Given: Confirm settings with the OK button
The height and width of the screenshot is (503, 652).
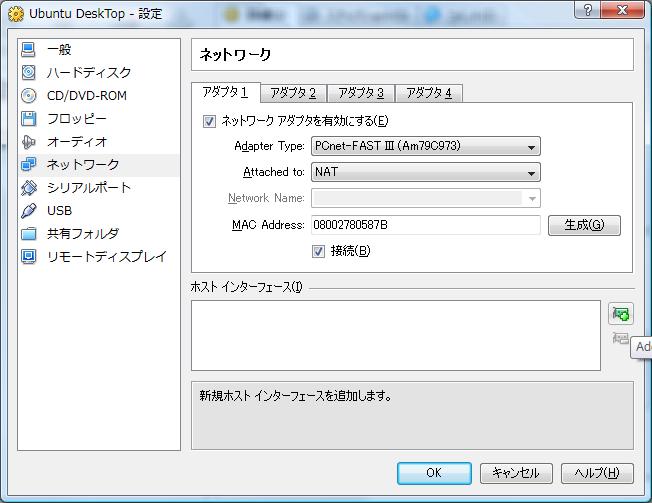Looking at the screenshot, I should tap(434, 473).
